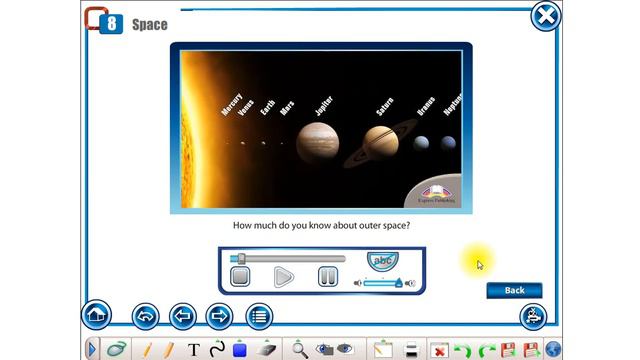Click the first red floppy disk icon
This screenshot has width=640, height=360.
(x=508, y=350)
